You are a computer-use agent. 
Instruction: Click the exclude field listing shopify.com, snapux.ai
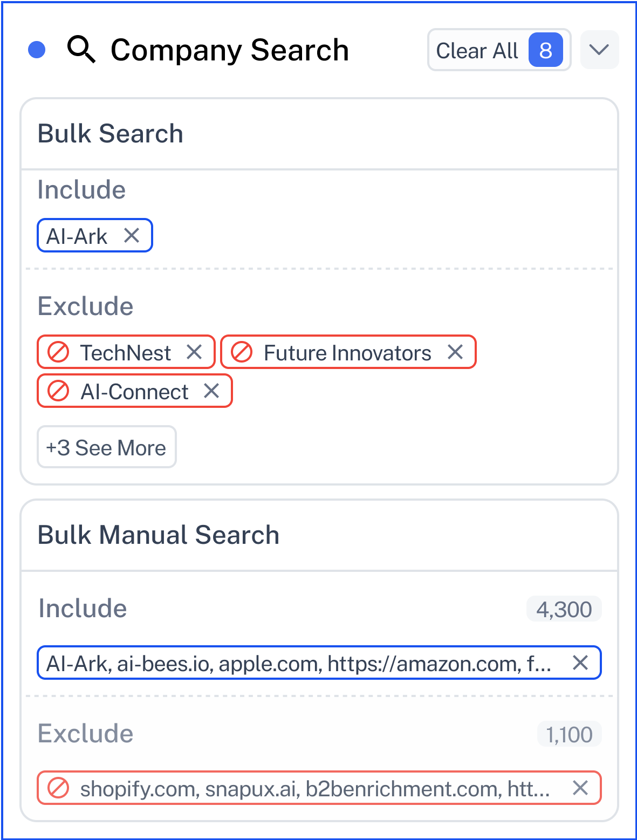(319, 788)
